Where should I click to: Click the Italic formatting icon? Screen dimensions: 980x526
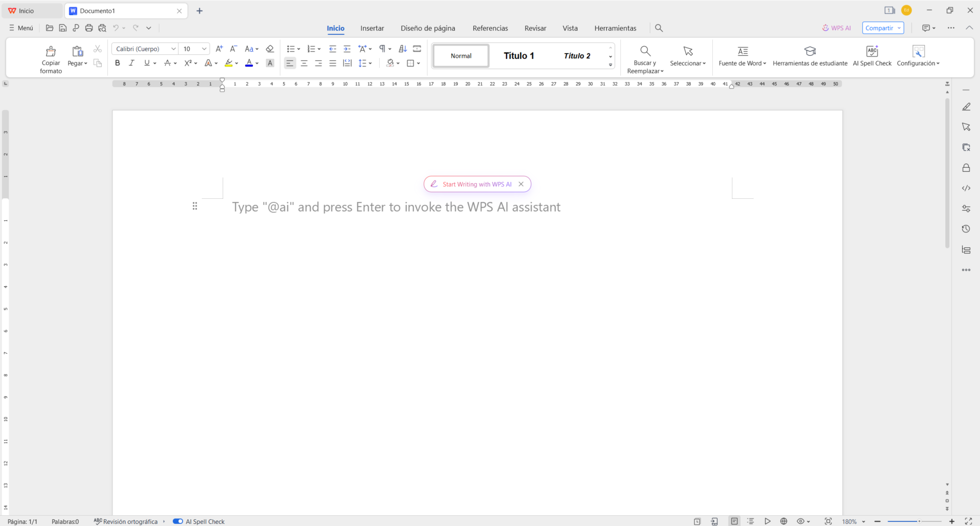coord(131,63)
